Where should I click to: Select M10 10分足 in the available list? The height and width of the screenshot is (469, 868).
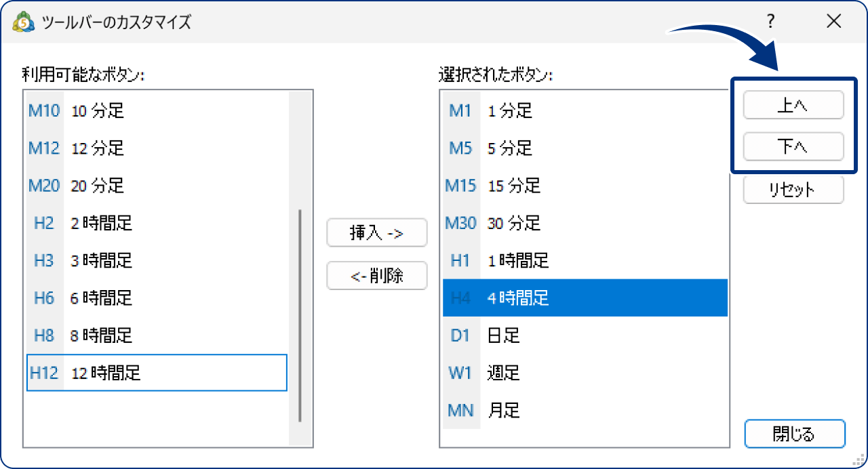click(x=156, y=110)
